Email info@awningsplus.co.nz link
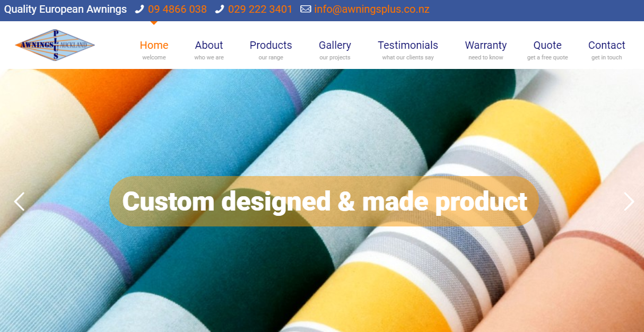The image size is (644, 332). [372, 10]
